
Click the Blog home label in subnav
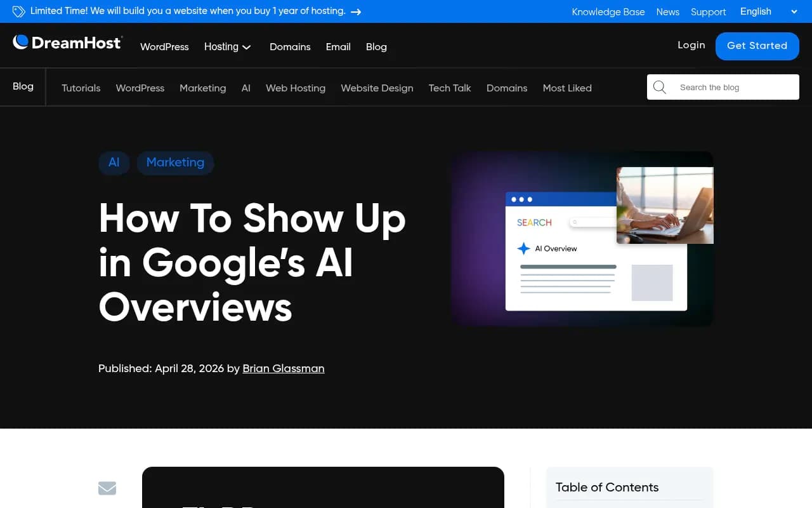(x=23, y=86)
